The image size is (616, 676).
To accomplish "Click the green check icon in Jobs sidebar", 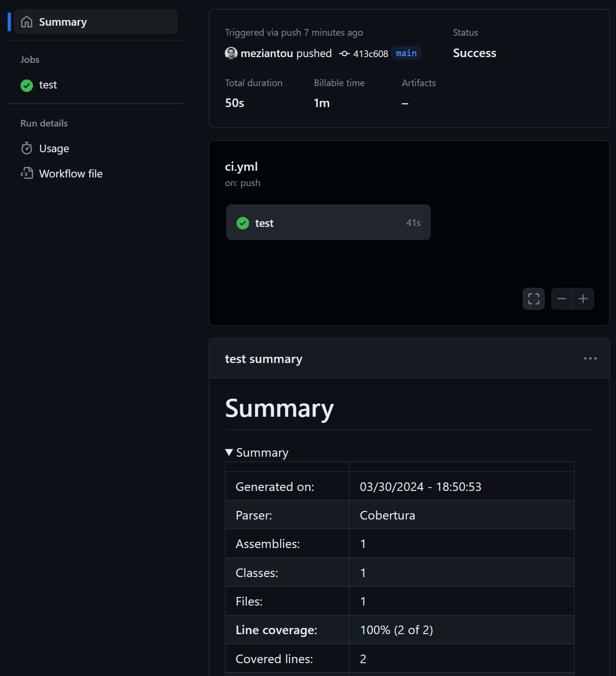I will pos(27,85).
